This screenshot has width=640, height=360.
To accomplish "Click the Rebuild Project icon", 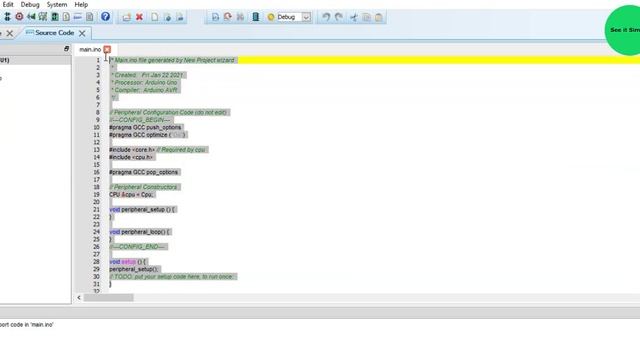I will 228,17.
